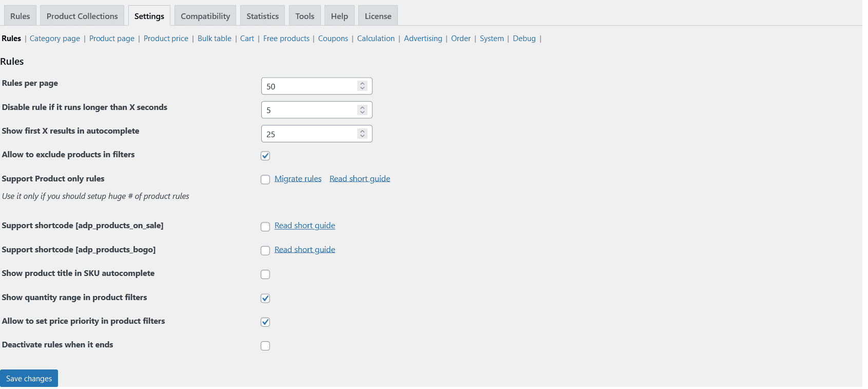Go to the Statistics tab
This screenshot has width=868, height=389.
[x=262, y=16]
